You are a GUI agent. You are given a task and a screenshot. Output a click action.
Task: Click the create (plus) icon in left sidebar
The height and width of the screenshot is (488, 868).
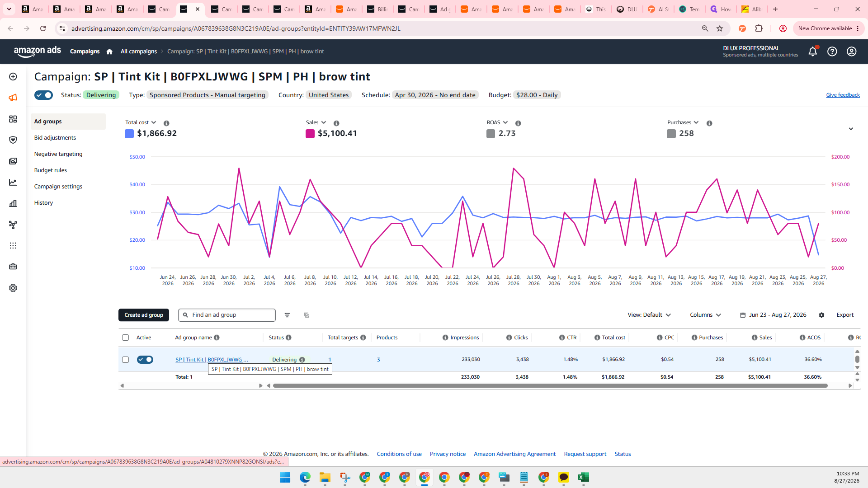click(x=13, y=77)
